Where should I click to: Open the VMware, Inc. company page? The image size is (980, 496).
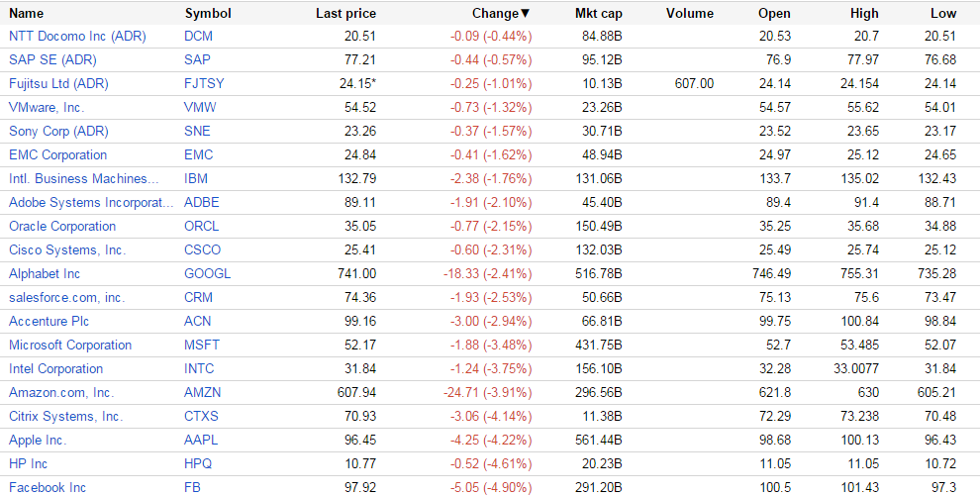[47, 107]
